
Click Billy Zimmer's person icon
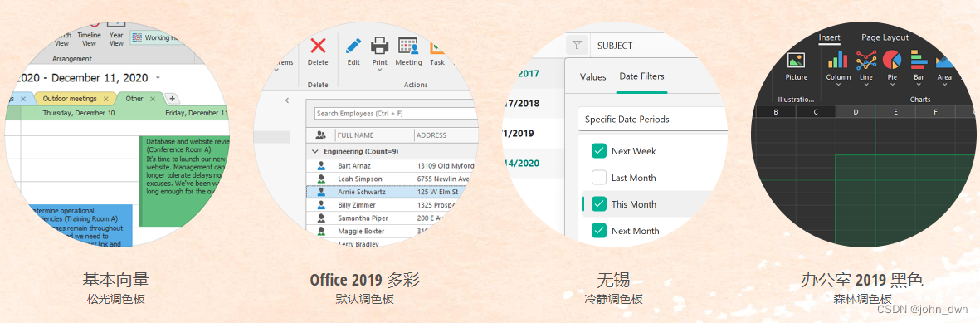[321, 205]
